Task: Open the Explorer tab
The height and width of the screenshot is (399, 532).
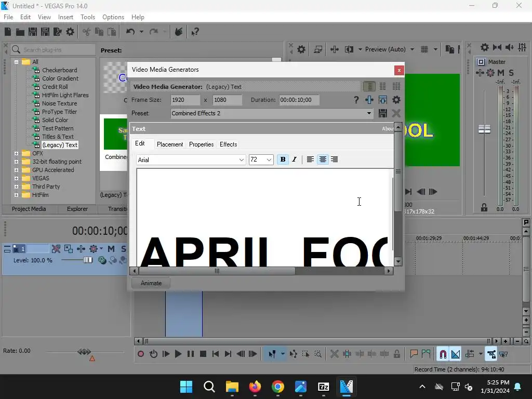Action: (x=77, y=209)
